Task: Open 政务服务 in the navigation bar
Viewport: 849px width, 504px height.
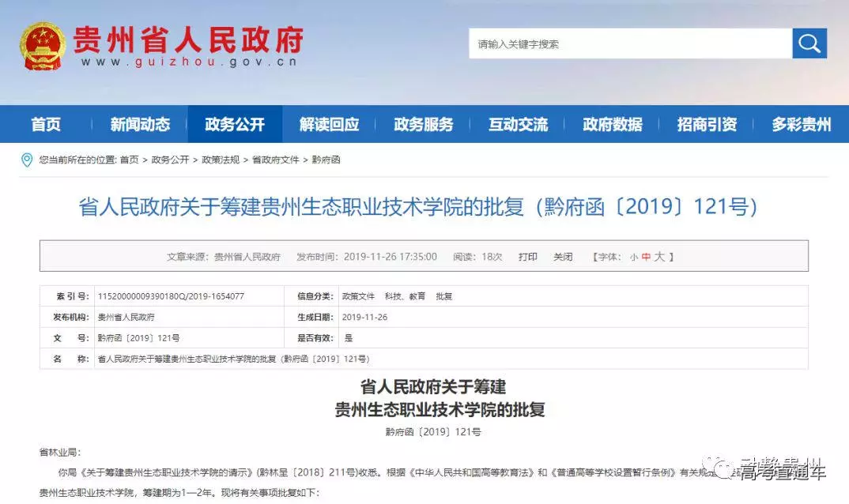Action: [x=424, y=125]
